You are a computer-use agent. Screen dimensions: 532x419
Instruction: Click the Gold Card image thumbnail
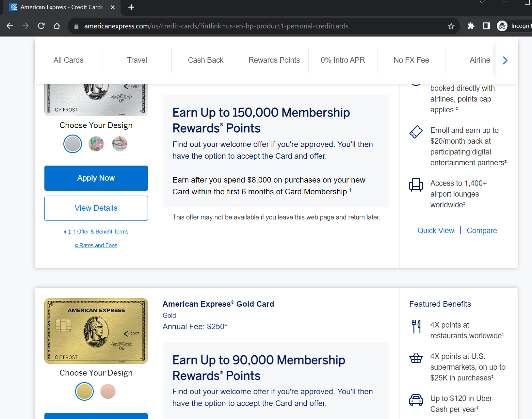(96, 331)
